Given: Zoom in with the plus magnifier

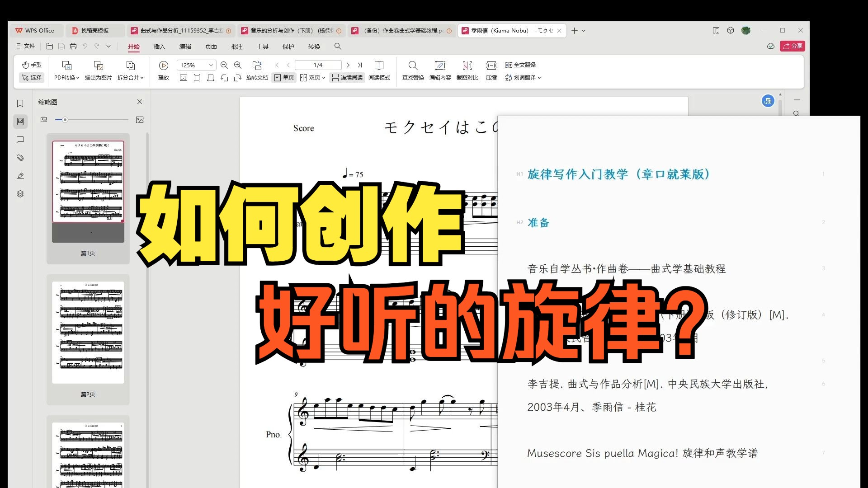Looking at the screenshot, I should (238, 65).
